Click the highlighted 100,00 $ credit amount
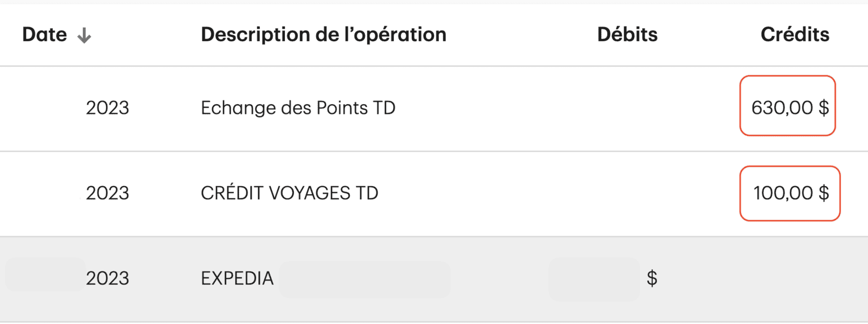Viewport: 868px width, 324px height. 791,193
